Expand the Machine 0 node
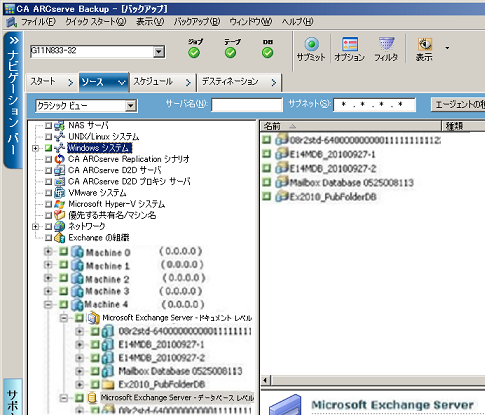The height and width of the screenshot is (415, 485). point(48,252)
